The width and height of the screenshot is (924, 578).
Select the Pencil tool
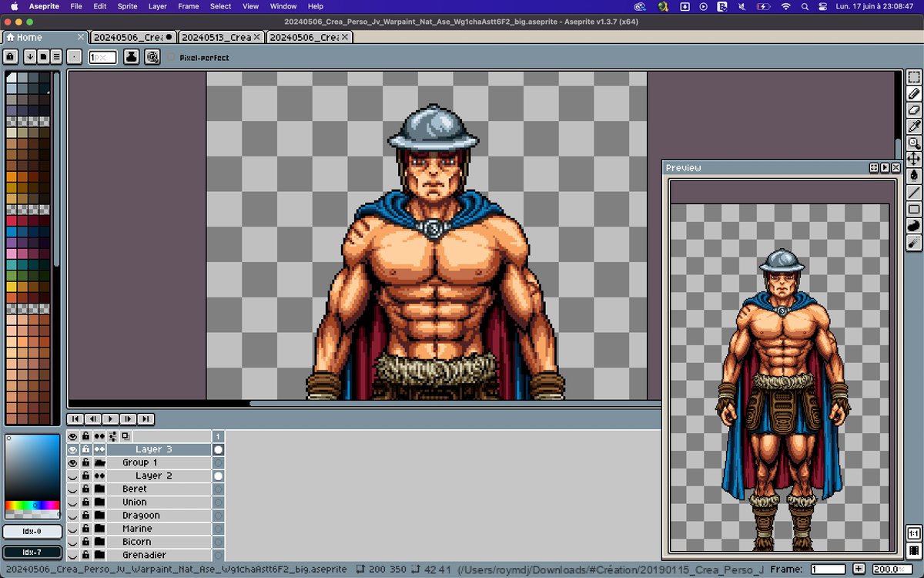(x=914, y=93)
